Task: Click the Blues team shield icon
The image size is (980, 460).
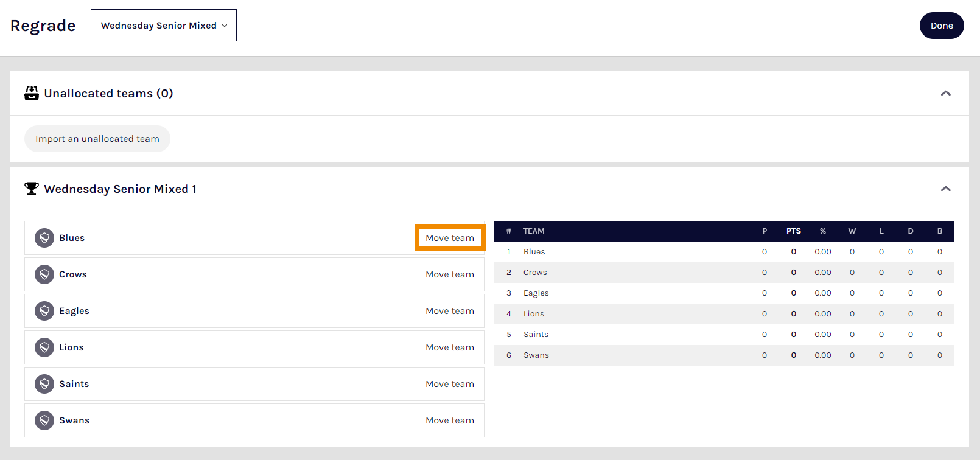Action: [x=44, y=238]
